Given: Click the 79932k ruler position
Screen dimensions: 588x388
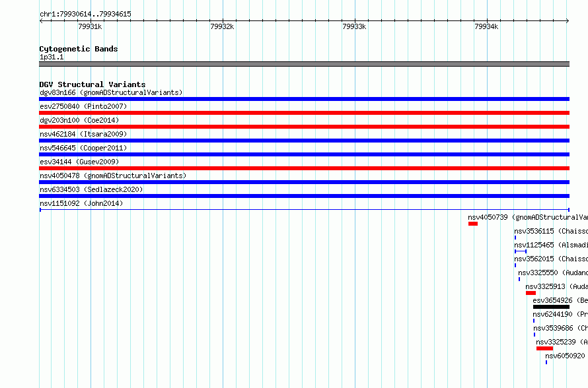Looking at the screenshot, I should pos(222,26).
